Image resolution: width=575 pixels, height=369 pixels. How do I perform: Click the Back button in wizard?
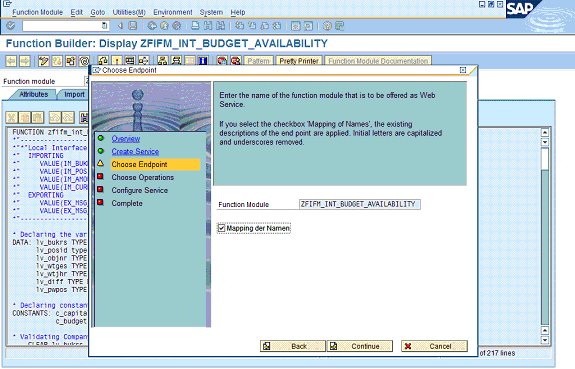coord(293,346)
